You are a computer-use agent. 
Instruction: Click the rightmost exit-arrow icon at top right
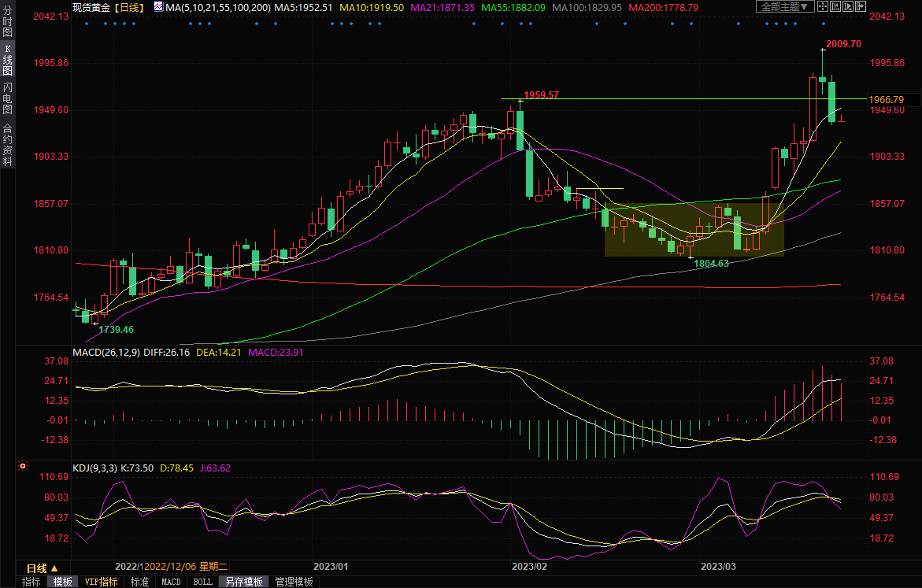860,6
